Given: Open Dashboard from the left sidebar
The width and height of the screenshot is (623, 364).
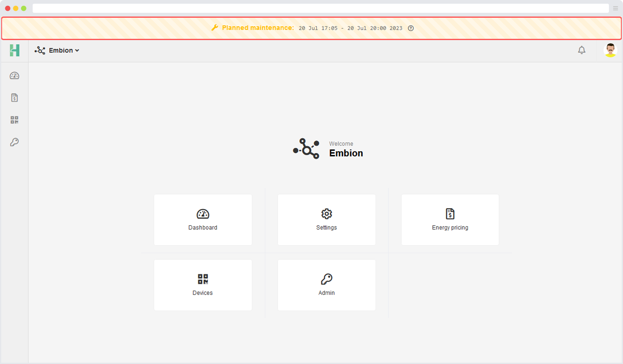Looking at the screenshot, I should [x=14, y=76].
